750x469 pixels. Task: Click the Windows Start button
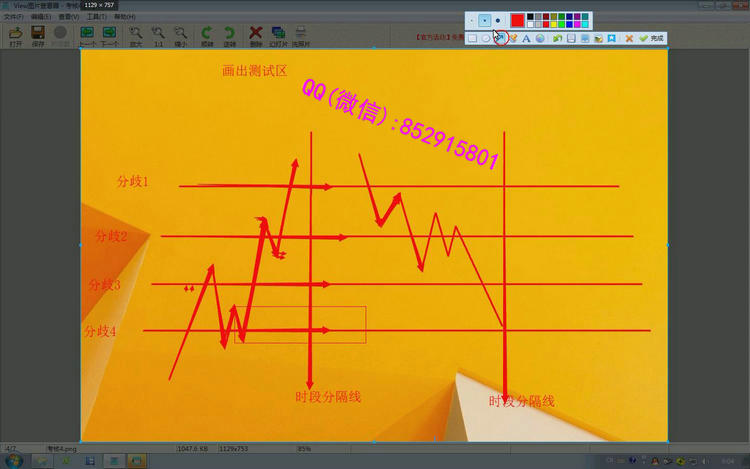[x=16, y=461]
